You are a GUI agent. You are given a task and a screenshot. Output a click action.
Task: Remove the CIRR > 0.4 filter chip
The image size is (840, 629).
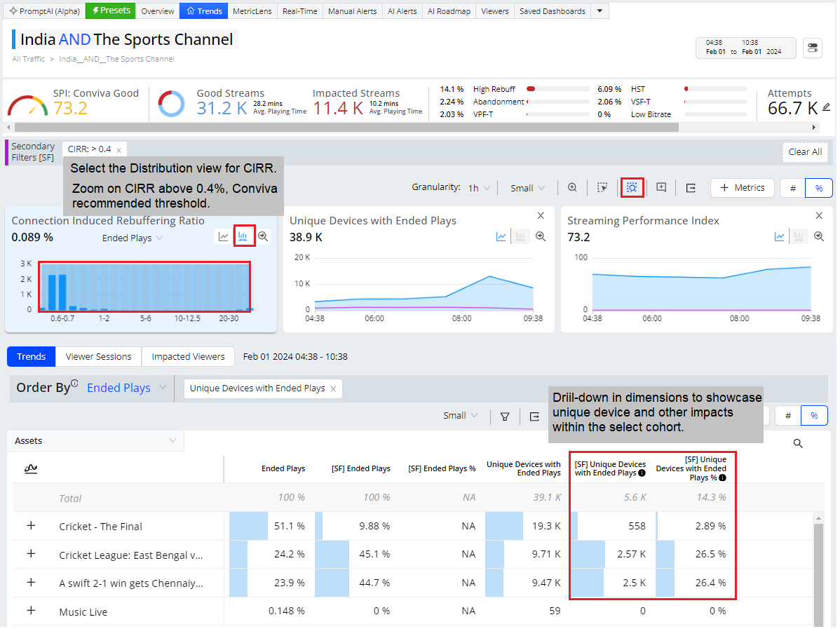click(x=119, y=149)
